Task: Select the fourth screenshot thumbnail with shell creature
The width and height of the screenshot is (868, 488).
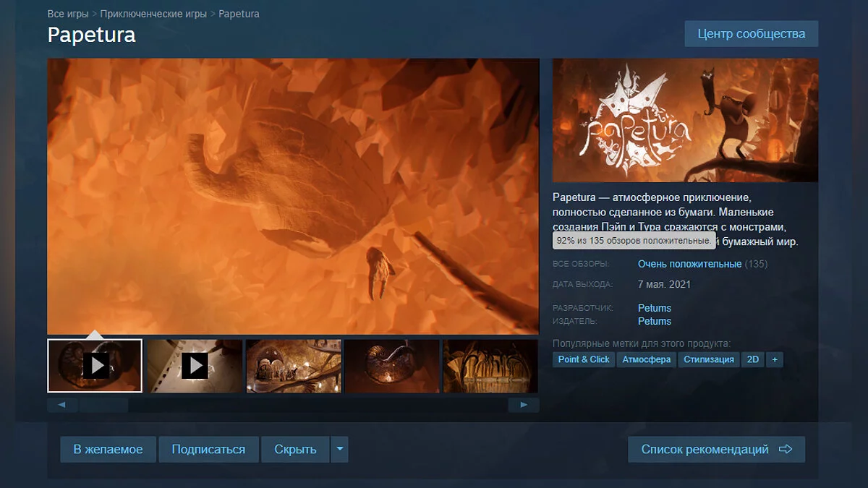Action: click(x=392, y=366)
